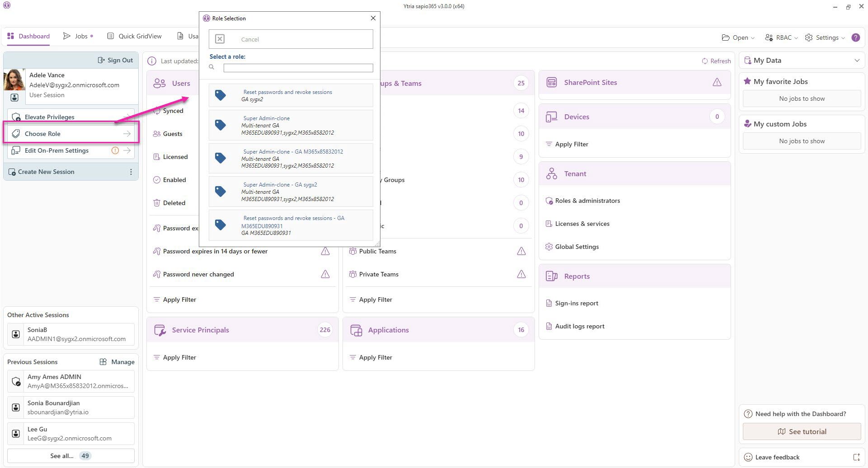Click the Sign Out button
The image size is (868, 468).
[115, 61]
